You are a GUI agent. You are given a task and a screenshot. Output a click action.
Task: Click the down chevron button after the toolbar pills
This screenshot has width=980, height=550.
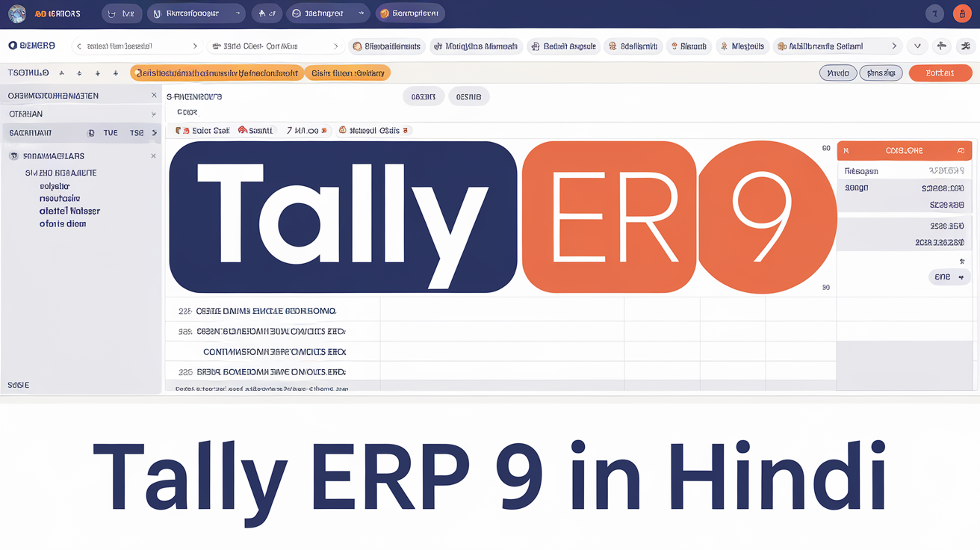coord(917,46)
